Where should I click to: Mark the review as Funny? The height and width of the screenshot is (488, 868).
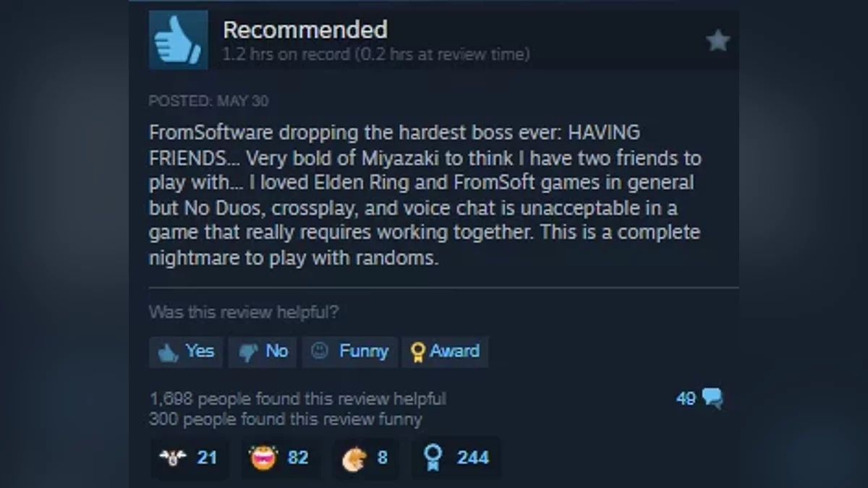350,351
